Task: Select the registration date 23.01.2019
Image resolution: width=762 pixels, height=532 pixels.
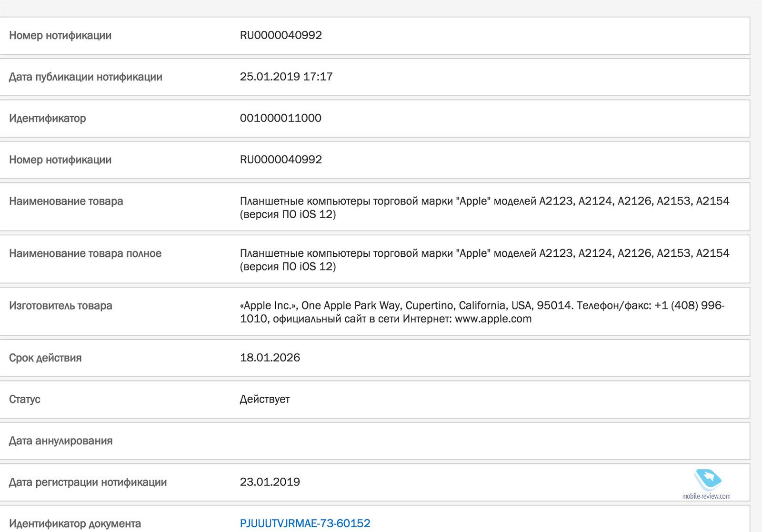Action: (x=270, y=482)
